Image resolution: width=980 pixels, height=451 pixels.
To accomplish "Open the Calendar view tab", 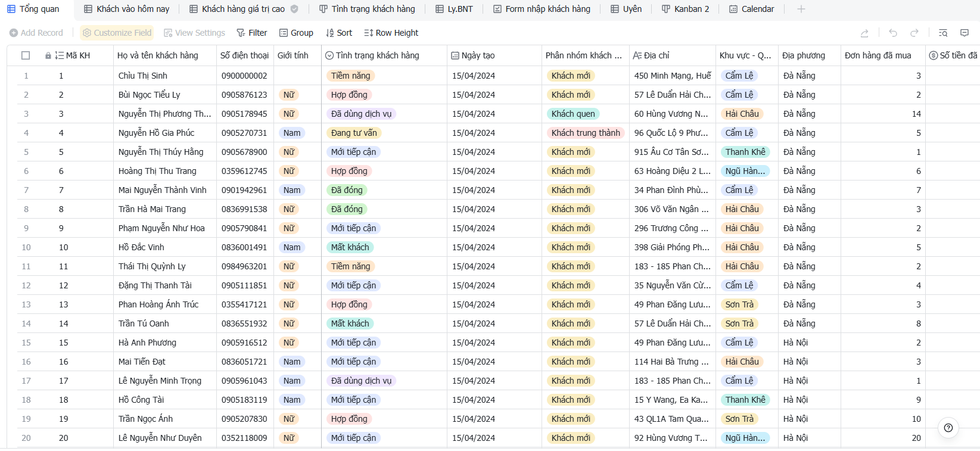I will [752, 9].
